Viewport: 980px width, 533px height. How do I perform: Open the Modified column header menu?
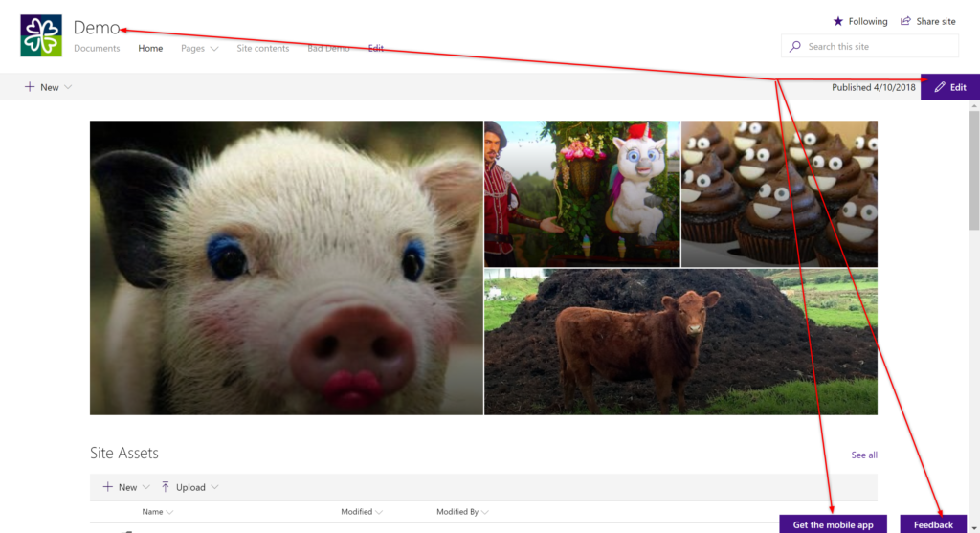[x=361, y=512]
